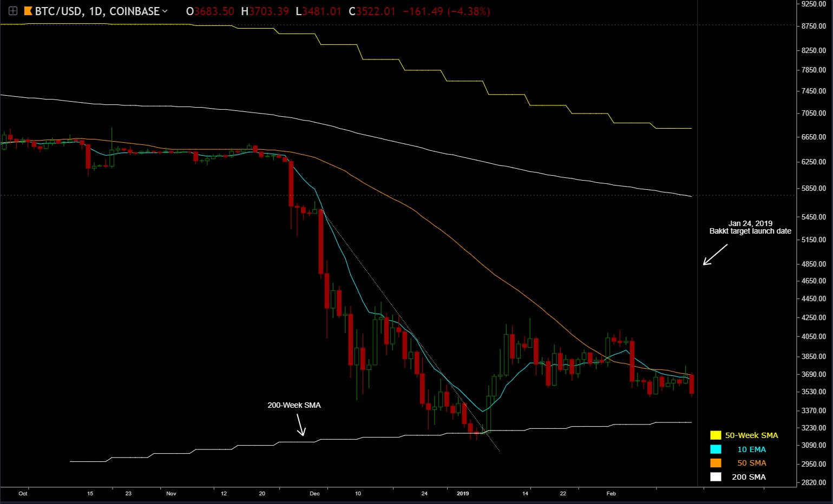The width and height of the screenshot is (833, 504).
Task: Click the 3530.00 price axis label
Action: click(814, 392)
